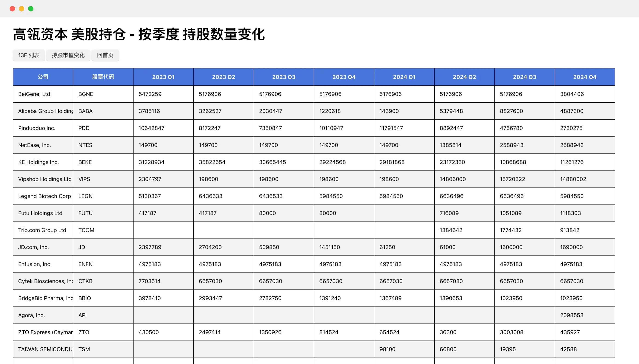Select the Alibaba Group Holding company cell
This screenshot has width=639, height=364.
pos(43,111)
